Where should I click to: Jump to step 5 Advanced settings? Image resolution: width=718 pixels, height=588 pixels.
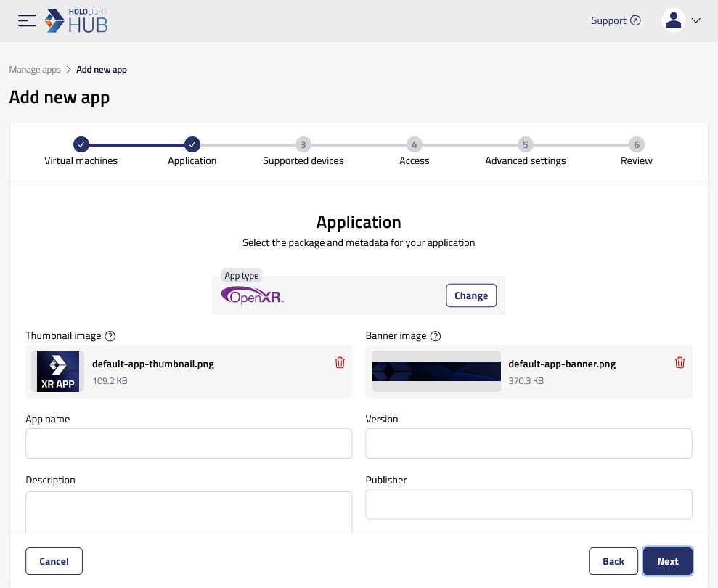(526, 144)
